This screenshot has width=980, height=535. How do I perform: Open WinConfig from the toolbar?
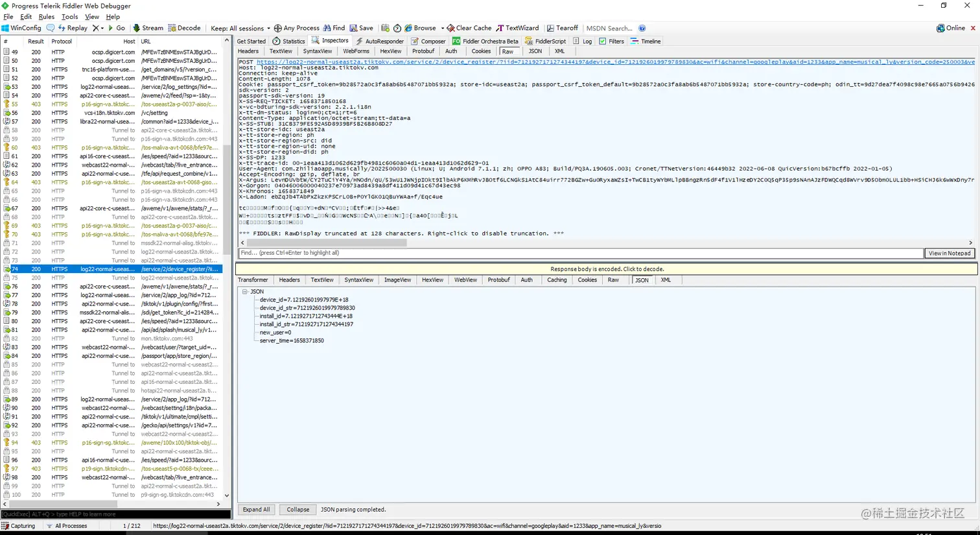tap(21, 28)
